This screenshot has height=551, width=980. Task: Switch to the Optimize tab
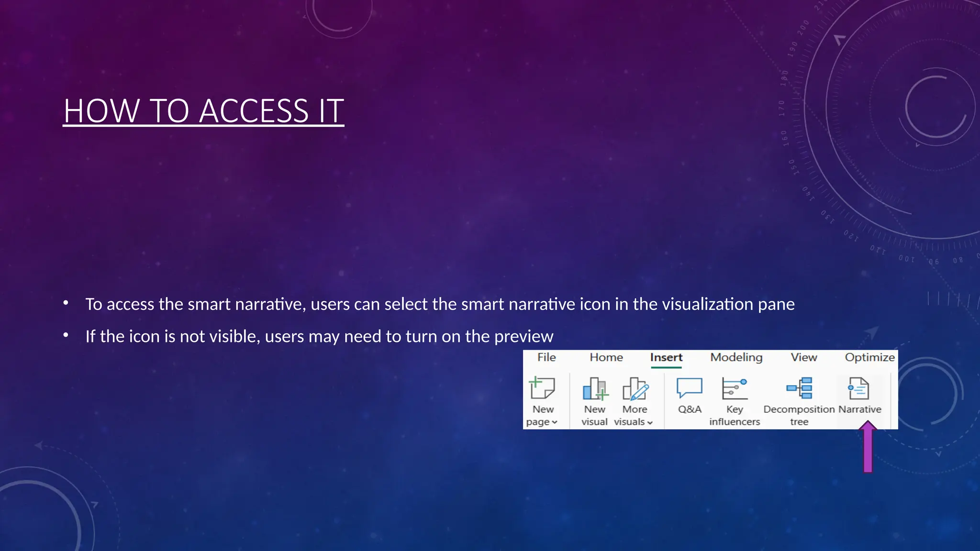pyautogui.click(x=869, y=358)
